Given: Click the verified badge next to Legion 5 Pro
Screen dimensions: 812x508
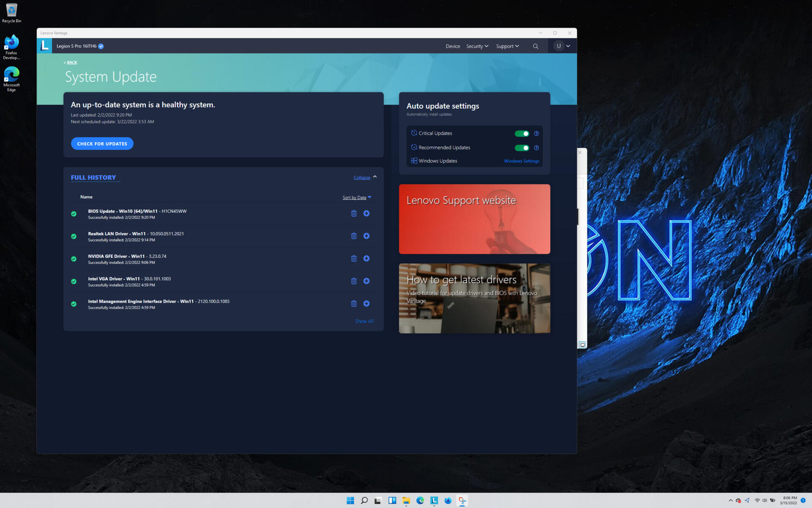Looking at the screenshot, I should click(101, 46).
